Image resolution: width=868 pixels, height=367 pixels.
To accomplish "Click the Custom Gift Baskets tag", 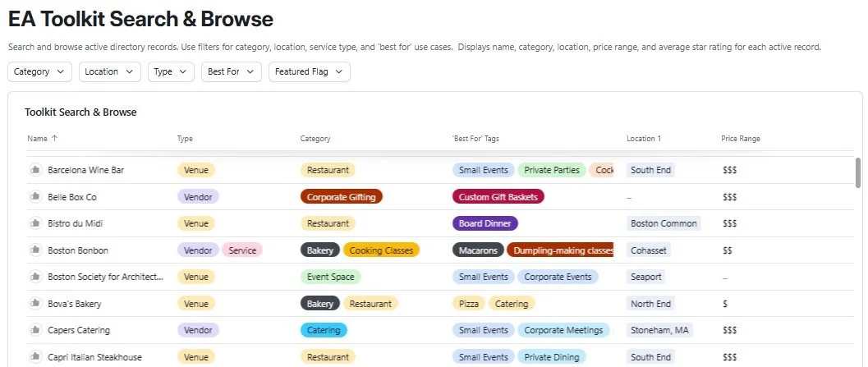I will pyautogui.click(x=498, y=196).
